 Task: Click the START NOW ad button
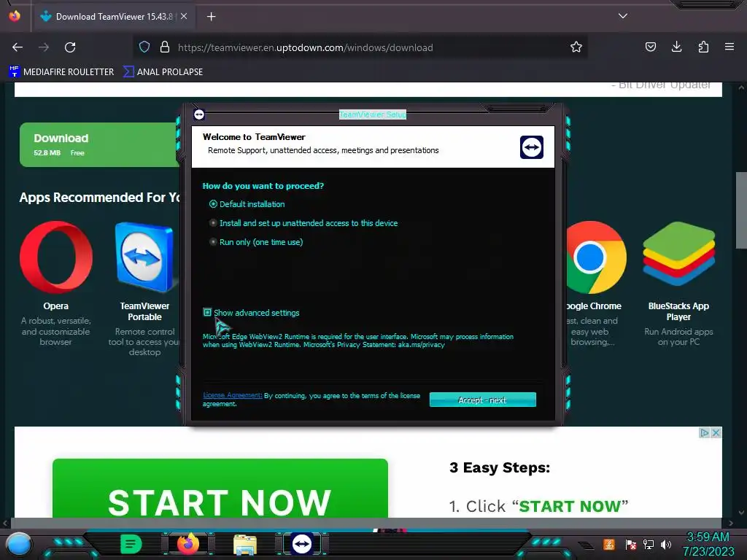pyautogui.click(x=220, y=488)
